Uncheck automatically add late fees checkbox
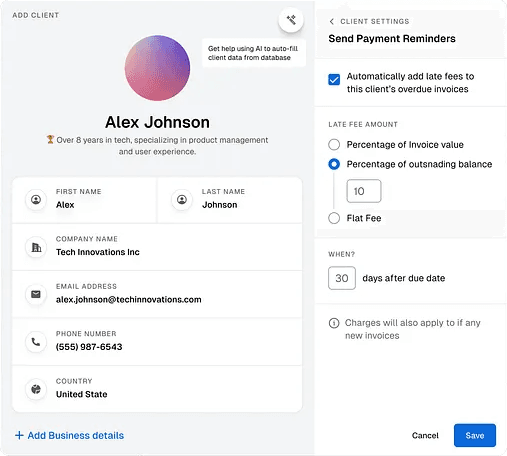 pos(334,80)
